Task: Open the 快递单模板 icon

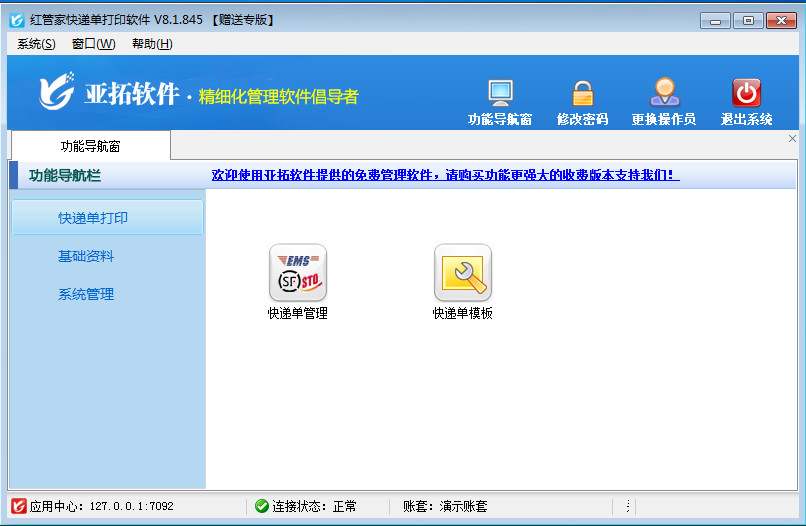Action: point(462,273)
